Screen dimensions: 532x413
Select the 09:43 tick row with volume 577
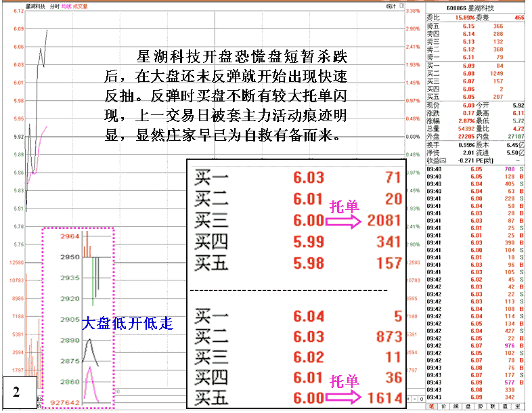[475, 383]
